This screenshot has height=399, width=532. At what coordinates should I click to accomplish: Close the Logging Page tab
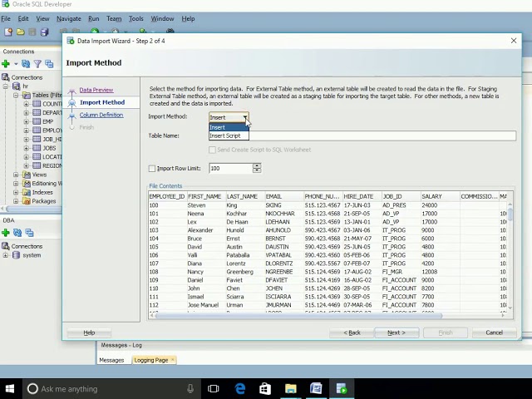click(172, 360)
